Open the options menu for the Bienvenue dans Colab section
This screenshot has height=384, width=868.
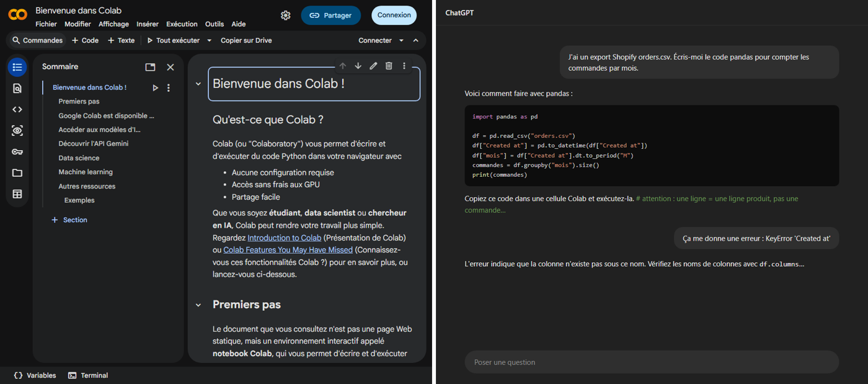point(168,88)
